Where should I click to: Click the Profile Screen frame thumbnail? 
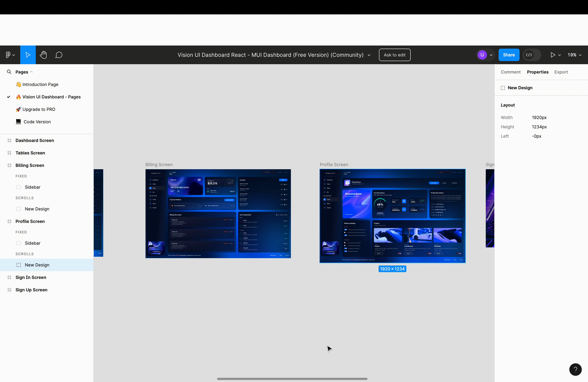pos(392,216)
